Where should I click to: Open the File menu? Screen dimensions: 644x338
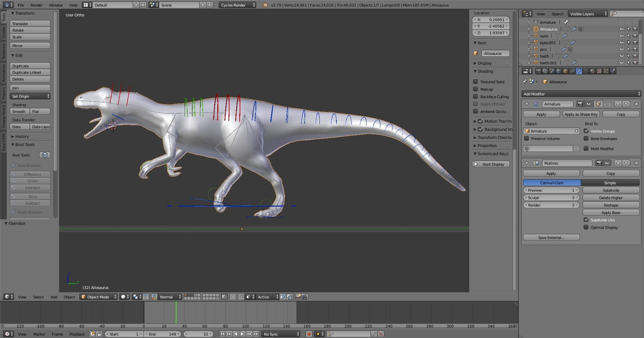21,5
